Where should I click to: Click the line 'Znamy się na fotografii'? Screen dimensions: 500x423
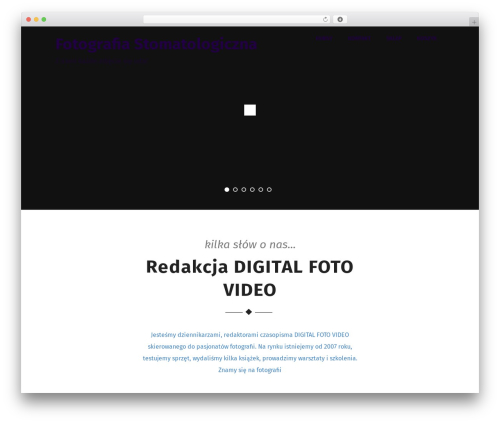pos(250,370)
